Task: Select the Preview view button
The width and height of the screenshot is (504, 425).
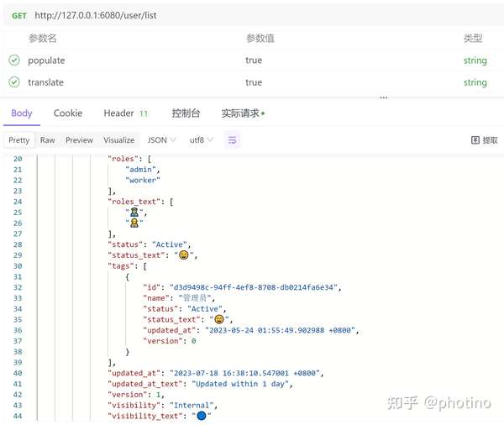Action: tap(79, 140)
